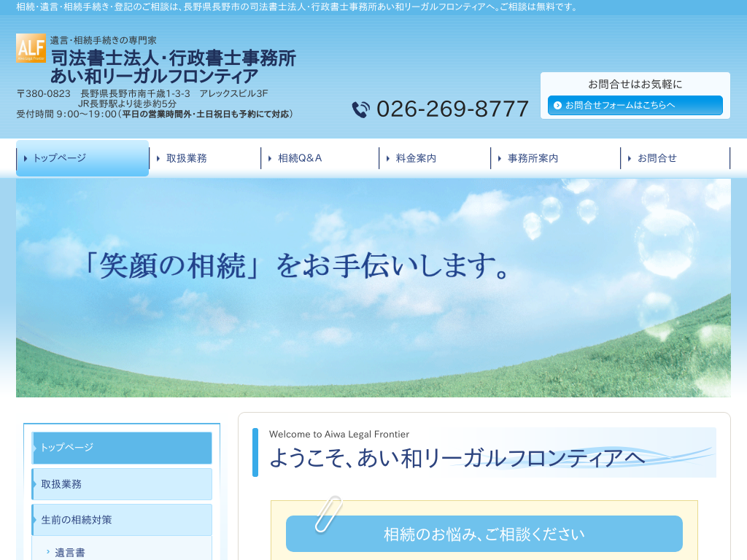The width and height of the screenshot is (747, 560).
Task: Click the 「笑顔の相続」 hero banner image
Action: pyautogui.click(x=373, y=288)
